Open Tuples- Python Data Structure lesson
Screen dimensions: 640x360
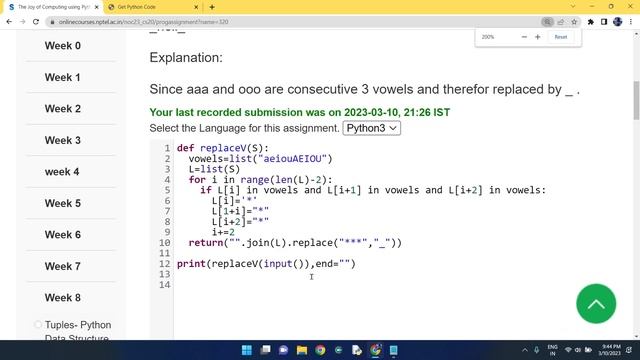[x=78, y=331]
